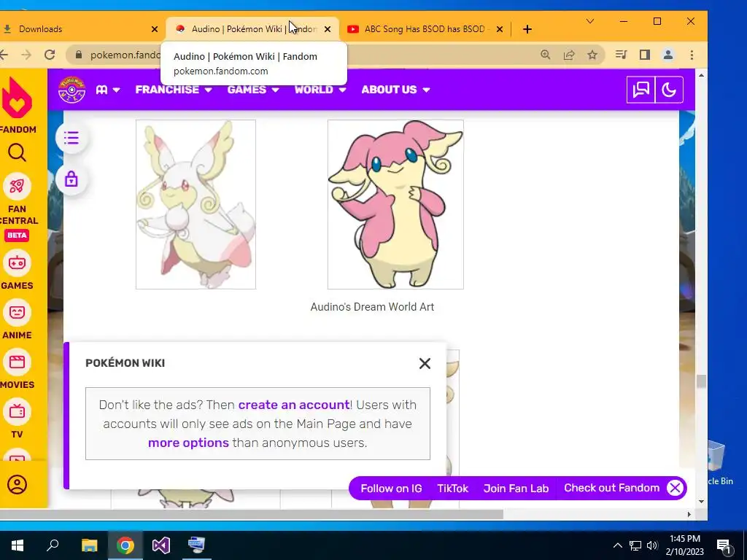Expand the WORLD menu
Screen dimensions: 747x560
click(320, 90)
